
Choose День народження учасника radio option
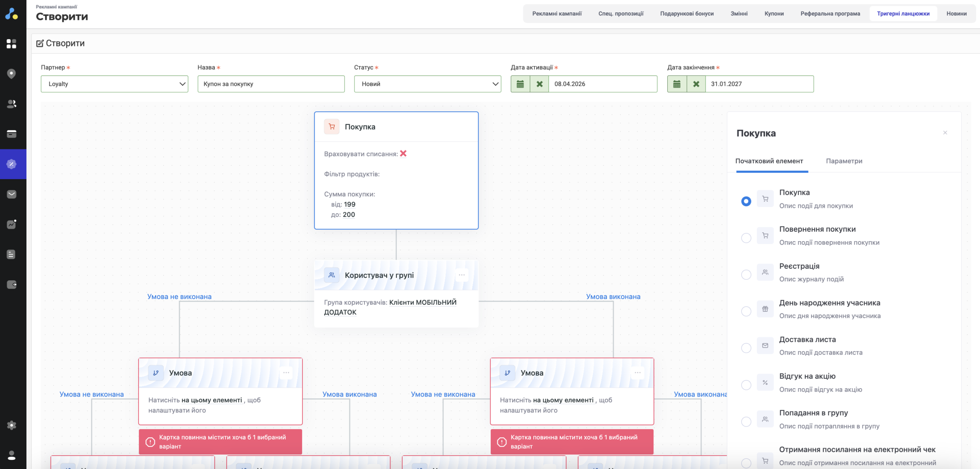tap(746, 311)
